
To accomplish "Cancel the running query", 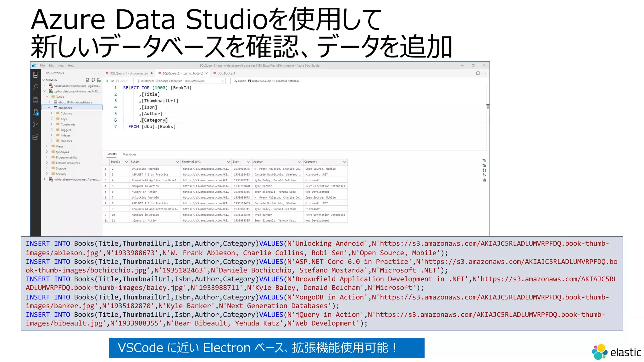I will click(122, 81).
